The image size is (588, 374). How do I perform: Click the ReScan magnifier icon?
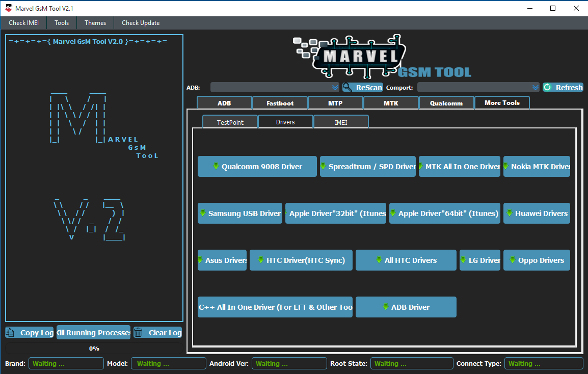pos(348,88)
